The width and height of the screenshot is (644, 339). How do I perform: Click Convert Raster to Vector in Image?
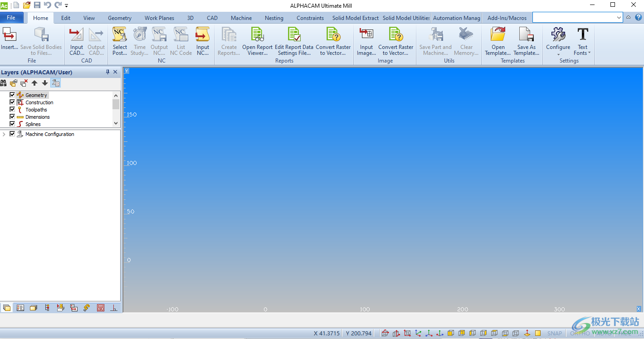pyautogui.click(x=396, y=41)
